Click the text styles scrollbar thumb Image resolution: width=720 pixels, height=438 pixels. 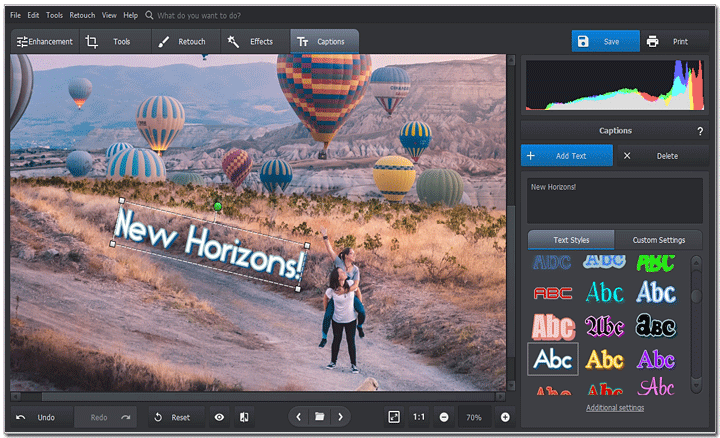tap(696, 296)
